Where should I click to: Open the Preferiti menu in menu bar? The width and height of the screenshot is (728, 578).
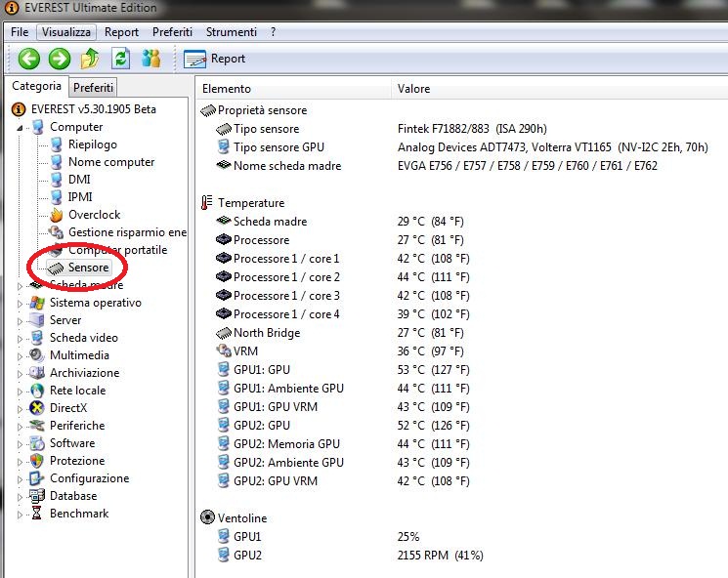point(172,32)
